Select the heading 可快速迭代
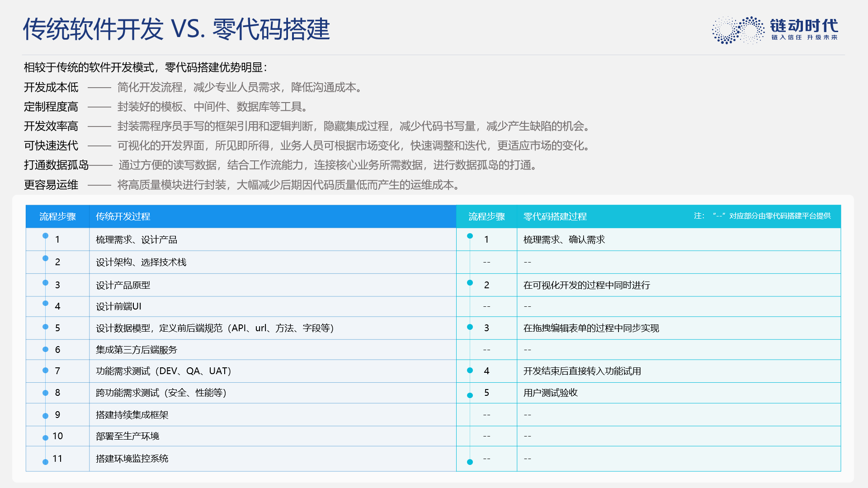This screenshot has height=488, width=868. 51,145
